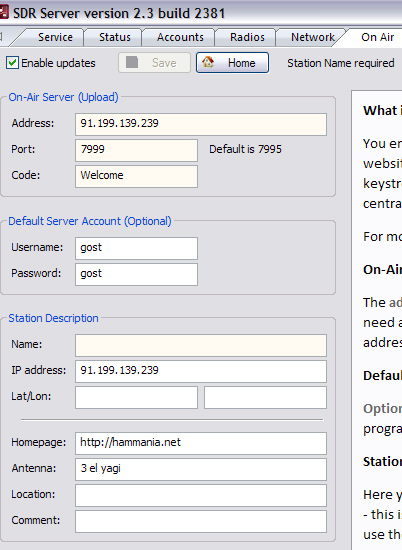Click the 'Station Name required' message
The width and height of the screenshot is (402, 550).
[x=341, y=63]
